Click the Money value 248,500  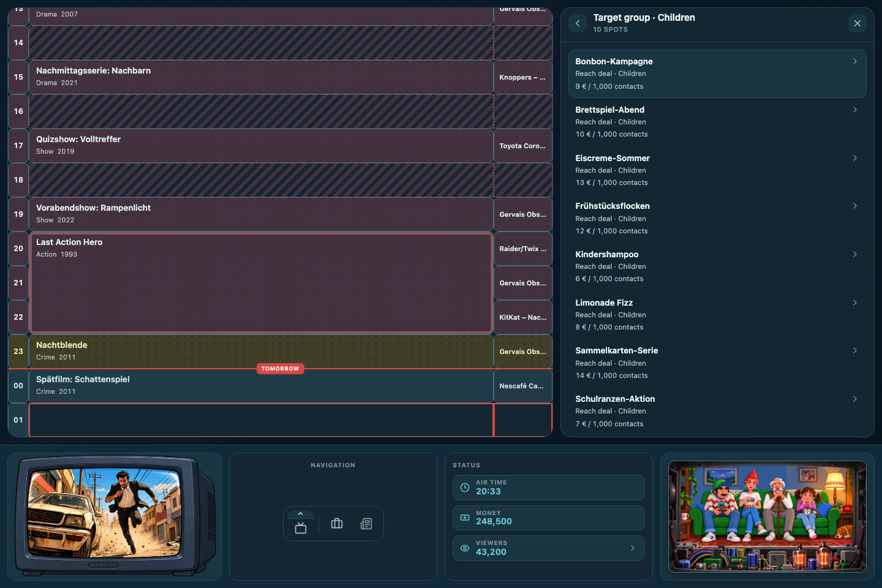tap(494, 521)
